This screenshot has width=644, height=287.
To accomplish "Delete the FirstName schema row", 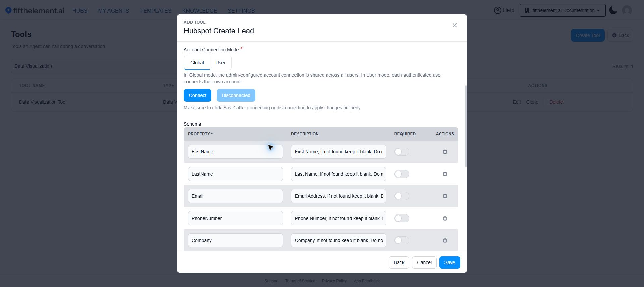I will [445, 152].
